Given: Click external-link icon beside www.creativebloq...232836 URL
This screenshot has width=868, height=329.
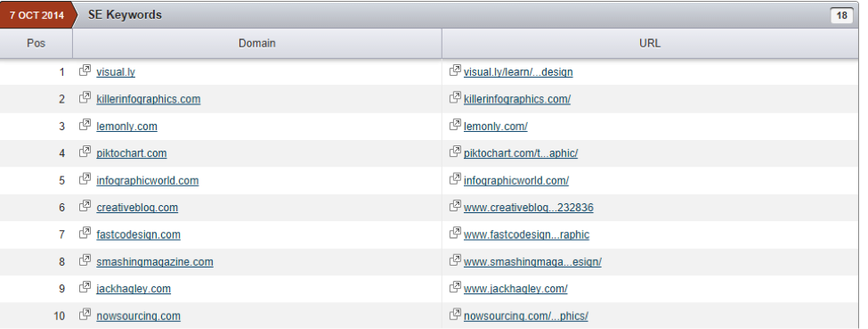Looking at the screenshot, I should (455, 206).
